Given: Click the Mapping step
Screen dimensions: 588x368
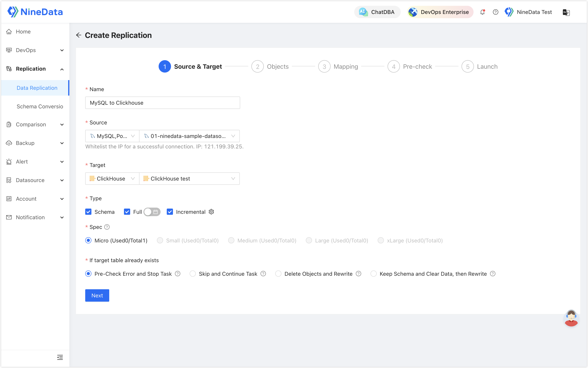Looking at the screenshot, I should [x=338, y=66].
